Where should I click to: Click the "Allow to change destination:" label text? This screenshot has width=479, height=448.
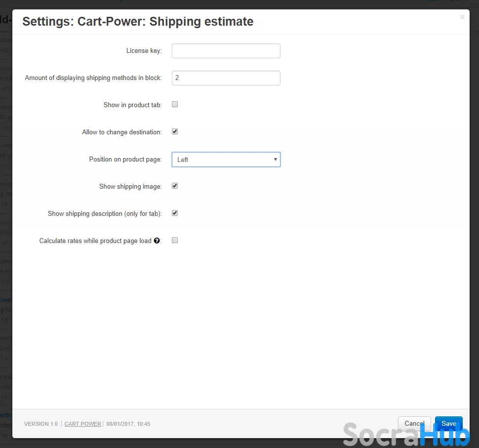121,132
